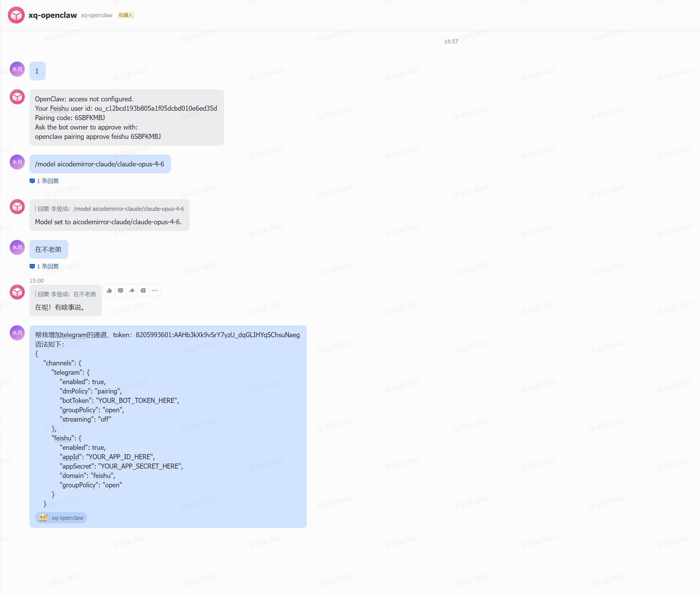Image resolution: width=700 pixels, height=594 pixels.
Task: Click the line "OpenClaw: access not configured."
Action: (84, 99)
